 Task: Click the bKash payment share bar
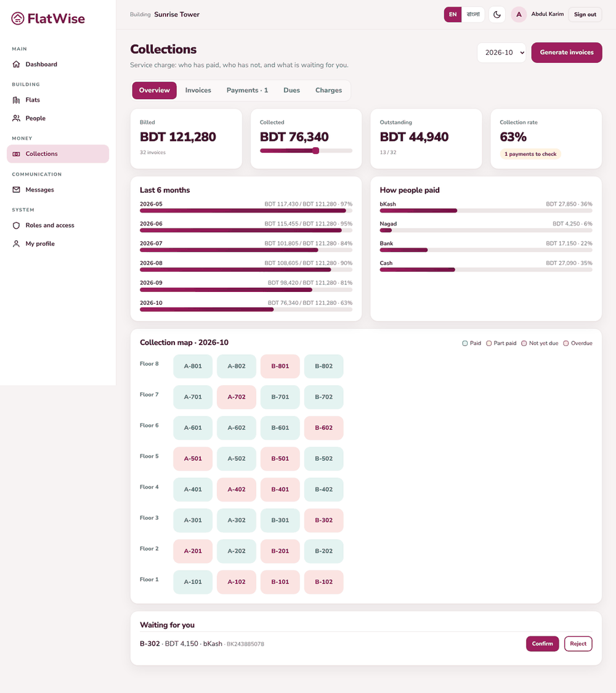486,211
